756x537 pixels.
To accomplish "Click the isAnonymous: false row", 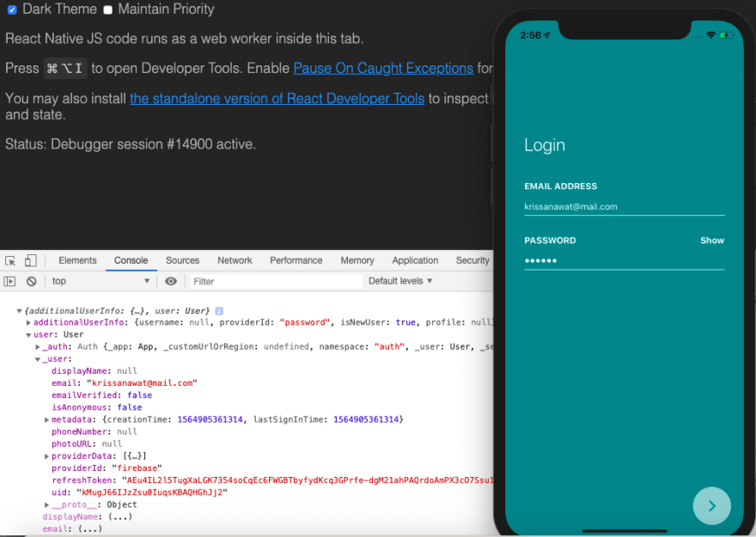I will click(x=97, y=407).
